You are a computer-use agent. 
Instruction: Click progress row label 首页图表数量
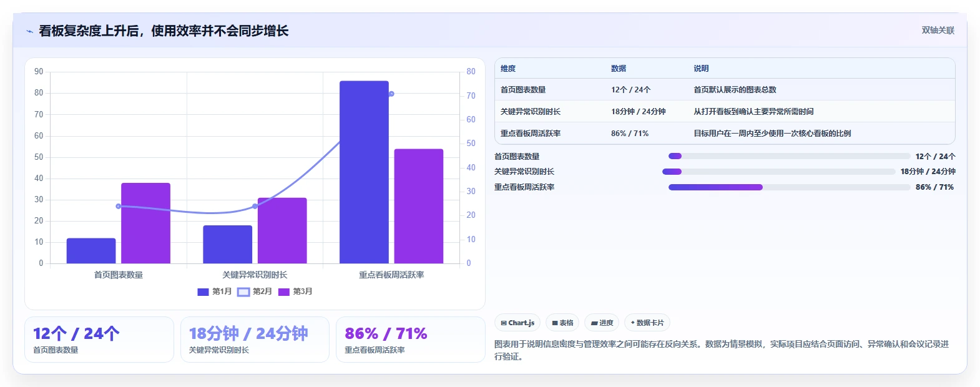(x=517, y=157)
